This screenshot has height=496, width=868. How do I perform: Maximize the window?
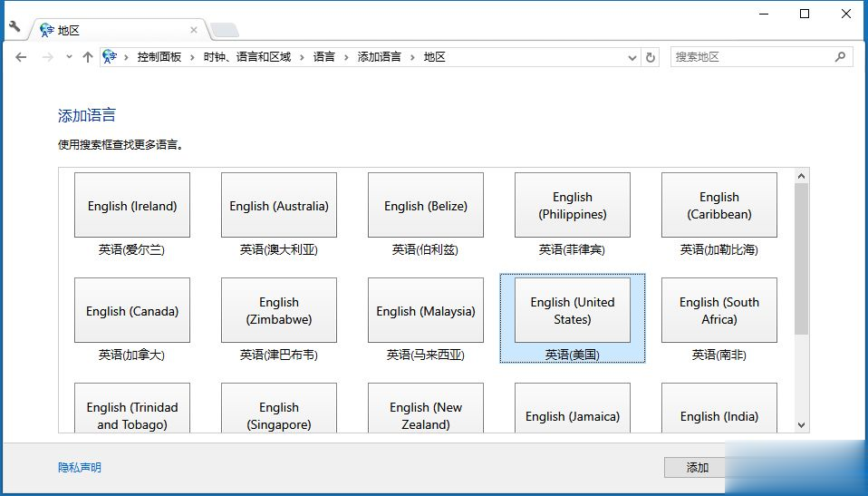[805, 14]
